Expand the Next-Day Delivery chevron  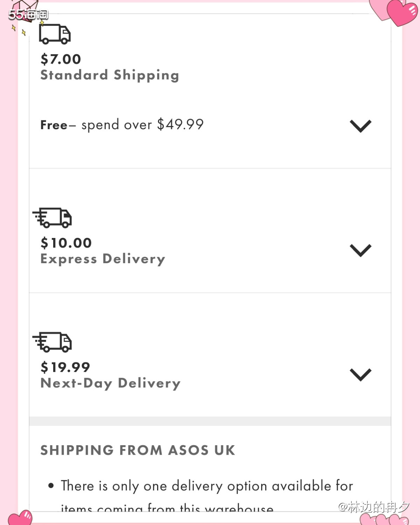(x=360, y=374)
